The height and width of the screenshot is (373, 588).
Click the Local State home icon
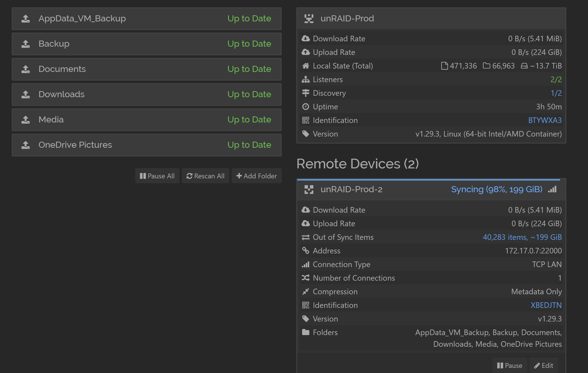click(x=306, y=66)
